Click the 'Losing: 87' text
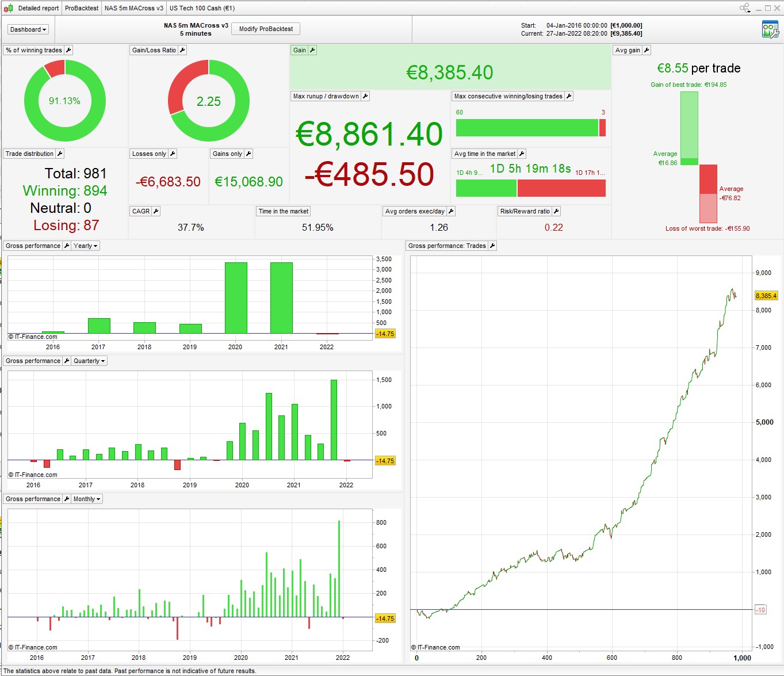 point(66,225)
